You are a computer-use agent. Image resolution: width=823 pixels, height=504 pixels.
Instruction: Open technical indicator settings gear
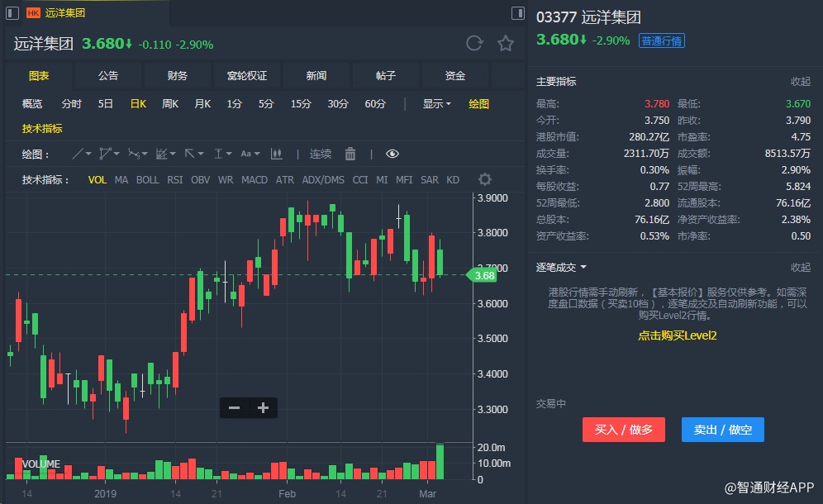coord(485,179)
